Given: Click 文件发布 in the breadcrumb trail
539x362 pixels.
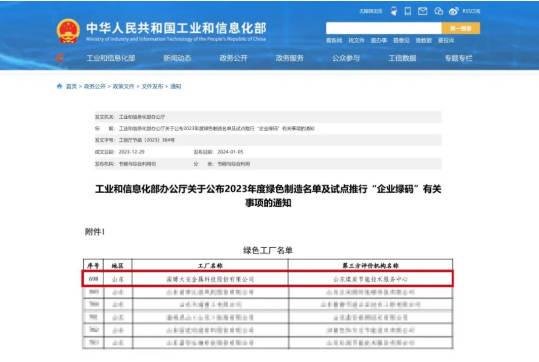Looking at the screenshot, I should coord(152,86).
